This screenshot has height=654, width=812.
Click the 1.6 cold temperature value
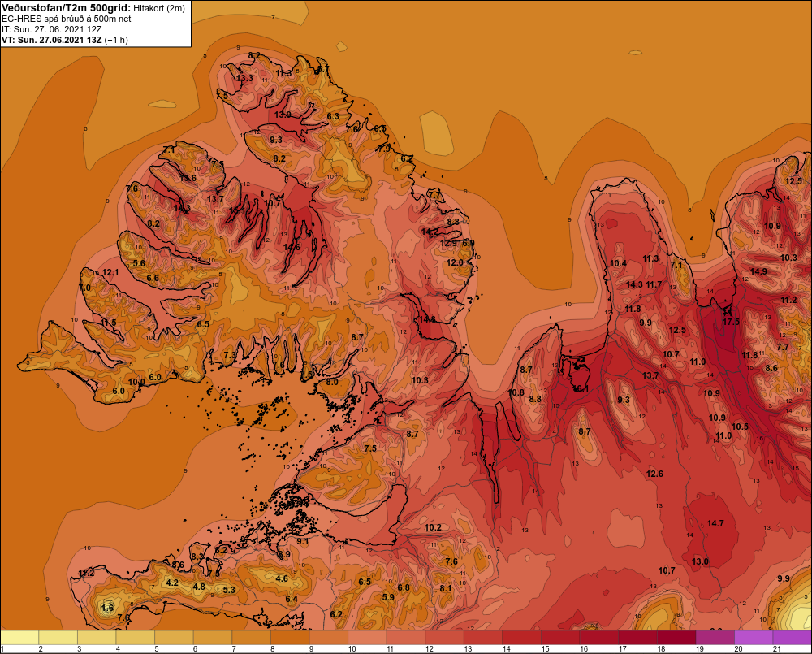tap(107, 608)
